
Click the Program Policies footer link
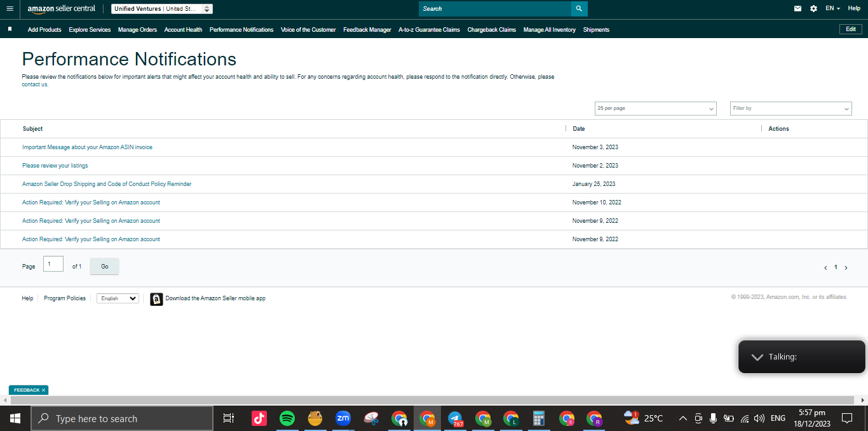pyautogui.click(x=65, y=298)
